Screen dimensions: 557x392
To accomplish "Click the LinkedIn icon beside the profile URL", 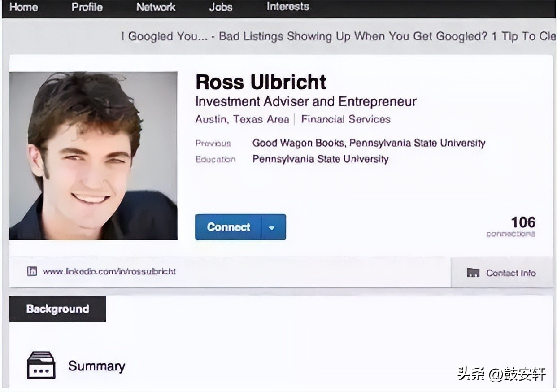I will (x=32, y=271).
